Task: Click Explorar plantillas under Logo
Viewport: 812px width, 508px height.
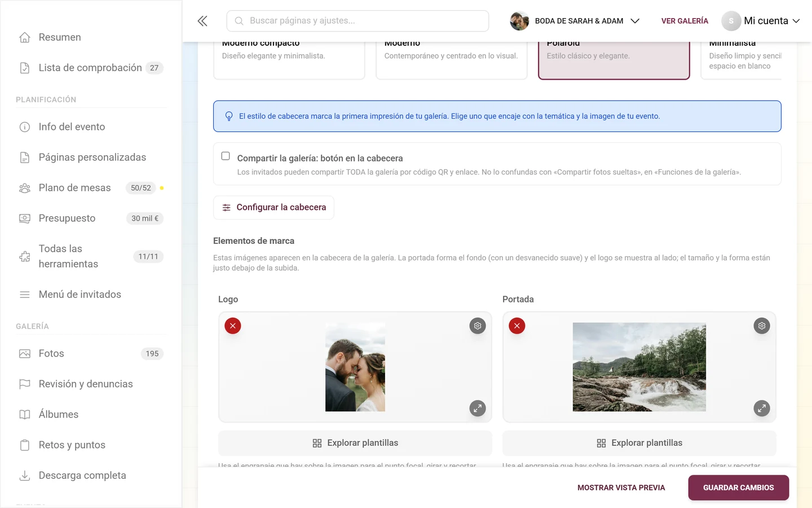Action: 355,443
